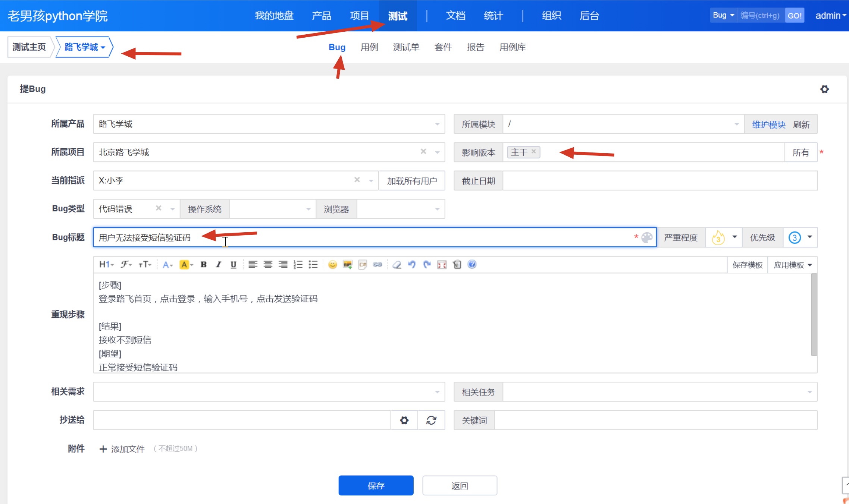Click the insert image icon
The height and width of the screenshot is (504, 849).
pyautogui.click(x=348, y=265)
